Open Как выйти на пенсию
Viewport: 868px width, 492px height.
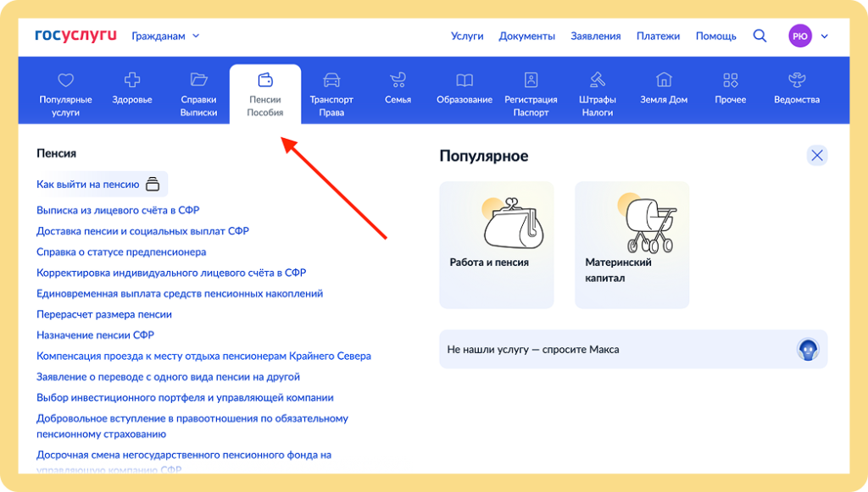click(x=89, y=183)
